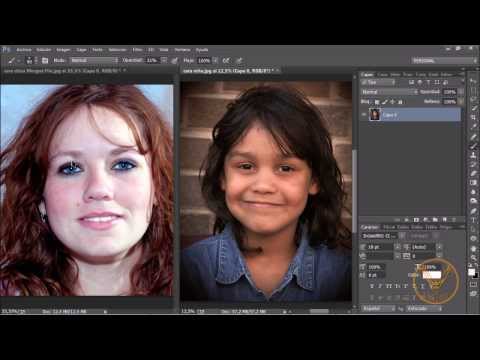Image resolution: width=480 pixels, height=360 pixels.
Task: Open the anti-aliasing method dropdown
Action: pos(424,309)
